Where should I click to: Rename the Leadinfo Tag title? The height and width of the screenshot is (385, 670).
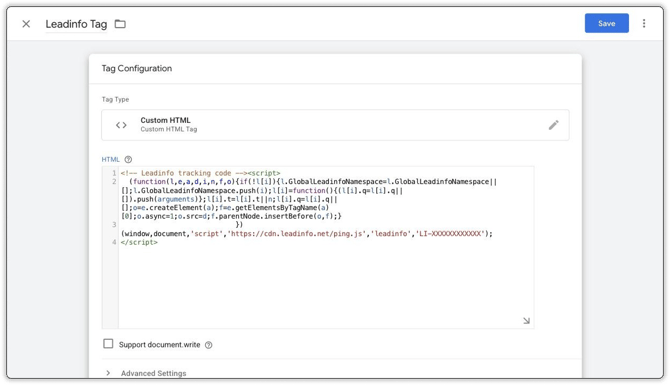click(x=76, y=24)
